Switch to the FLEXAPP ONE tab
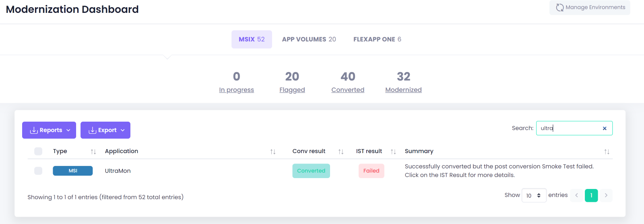The height and width of the screenshot is (224, 644). click(377, 39)
